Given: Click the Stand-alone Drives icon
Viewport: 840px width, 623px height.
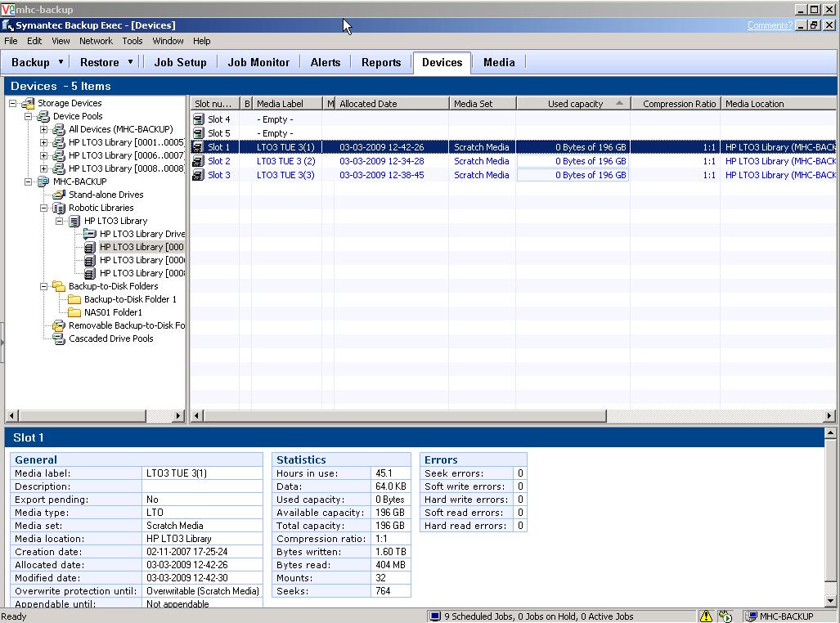Looking at the screenshot, I should click(x=59, y=195).
